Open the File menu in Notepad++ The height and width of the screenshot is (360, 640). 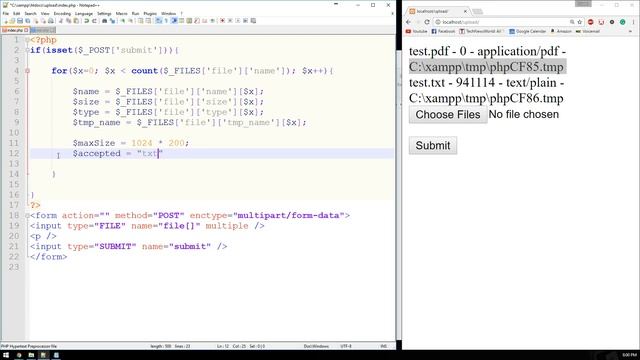click(x=6, y=13)
